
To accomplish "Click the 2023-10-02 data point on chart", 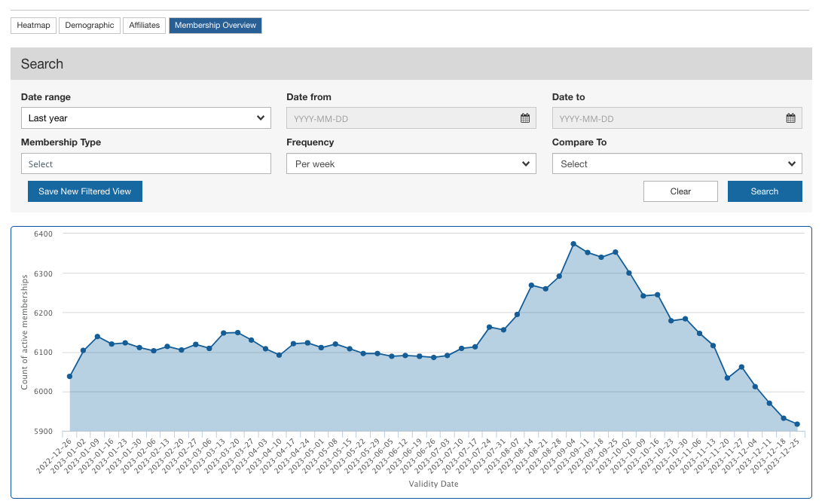I will click(x=629, y=273).
